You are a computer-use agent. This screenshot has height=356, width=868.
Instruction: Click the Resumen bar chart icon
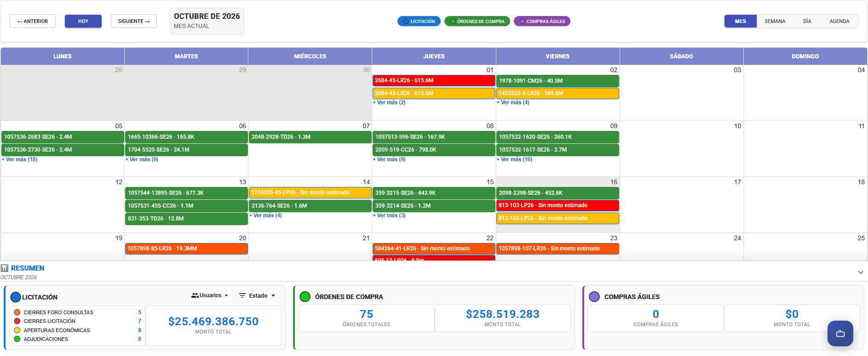[5, 268]
